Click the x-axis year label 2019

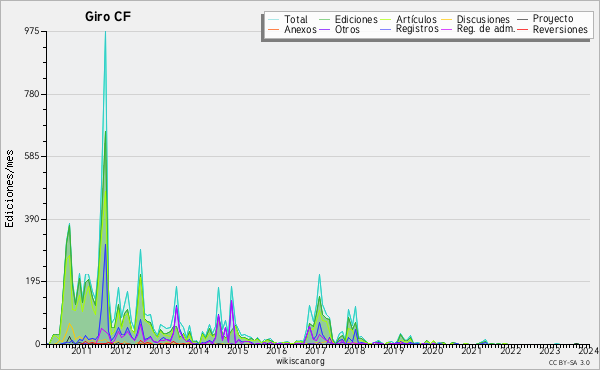(394, 350)
